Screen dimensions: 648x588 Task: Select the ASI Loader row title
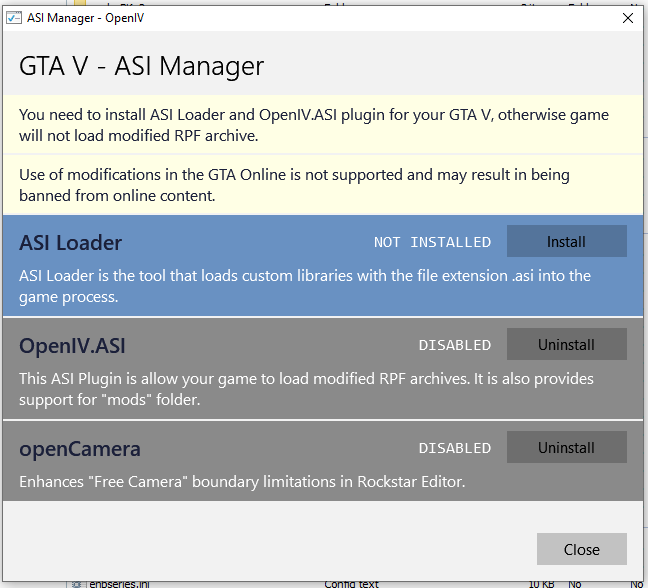pos(71,242)
